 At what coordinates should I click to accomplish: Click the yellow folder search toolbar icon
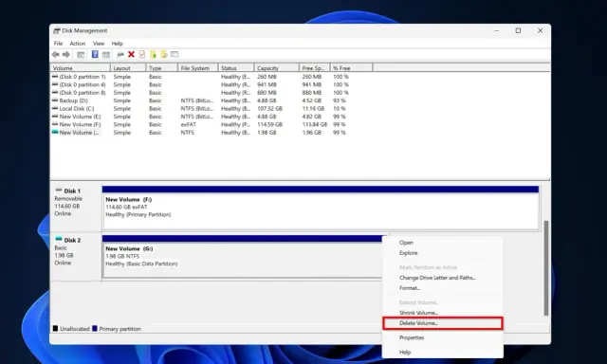[x=164, y=55]
